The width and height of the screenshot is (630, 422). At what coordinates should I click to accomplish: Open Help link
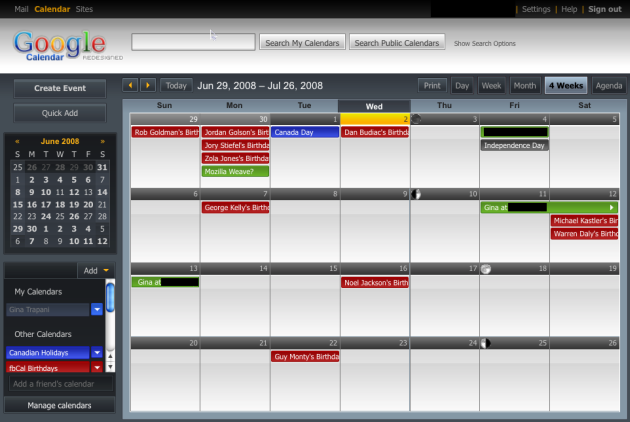pyautogui.click(x=569, y=9)
